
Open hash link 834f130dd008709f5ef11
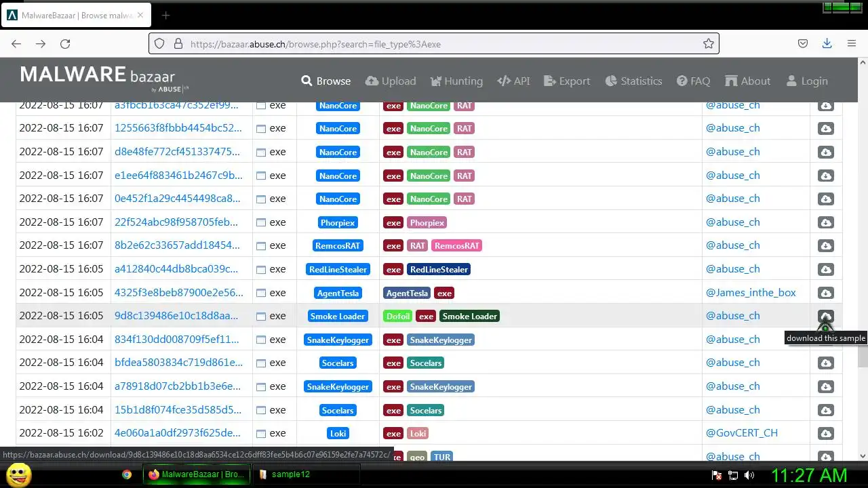point(177,340)
